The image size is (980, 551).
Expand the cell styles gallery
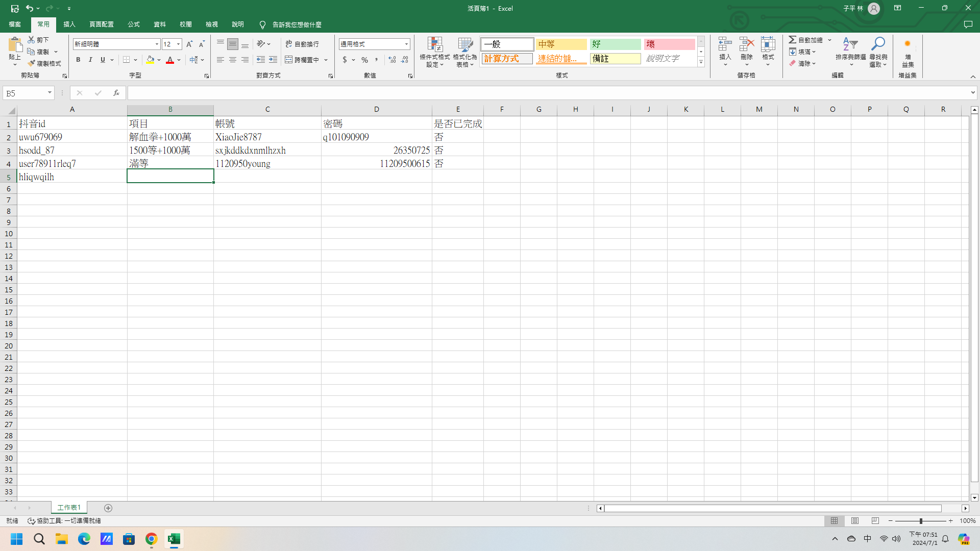[x=701, y=62]
